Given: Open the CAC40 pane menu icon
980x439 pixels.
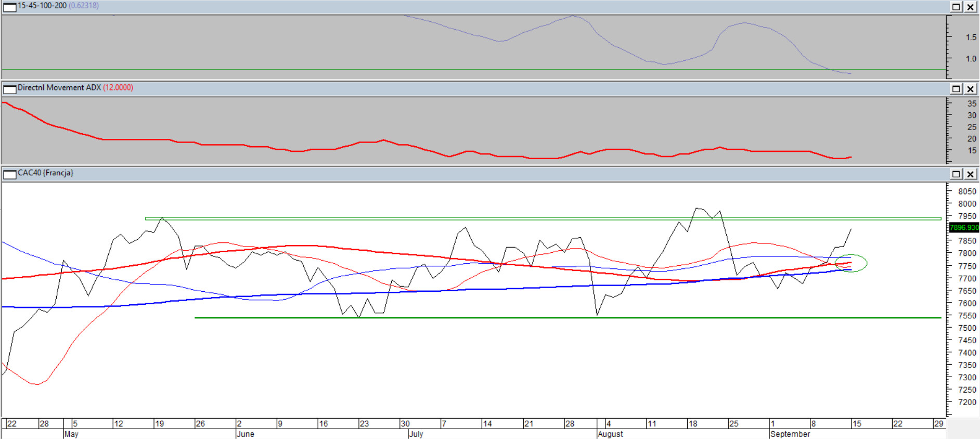Looking at the screenshot, I should 9,174.
